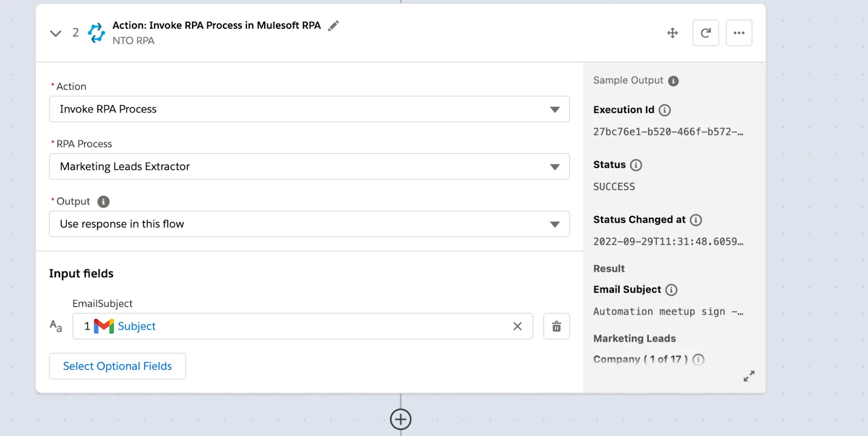The width and height of the screenshot is (868, 436).
Task: Show Output field info tooltip
Action: pos(104,202)
